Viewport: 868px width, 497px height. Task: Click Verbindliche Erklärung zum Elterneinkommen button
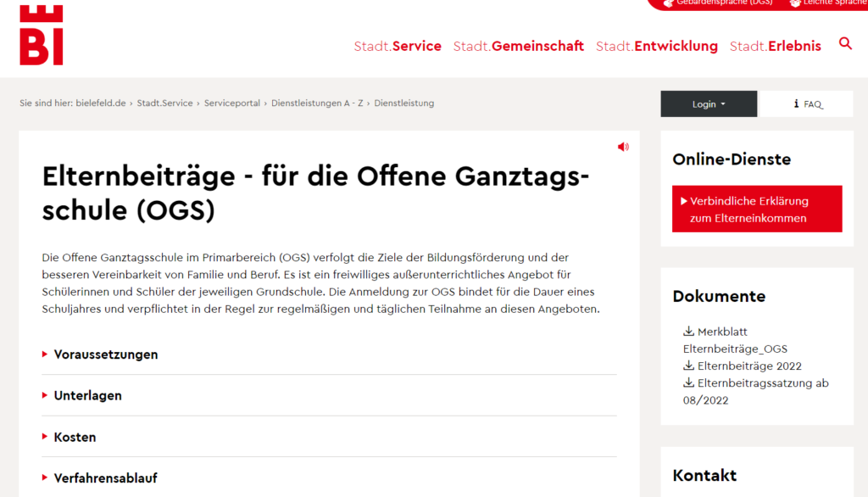(757, 209)
